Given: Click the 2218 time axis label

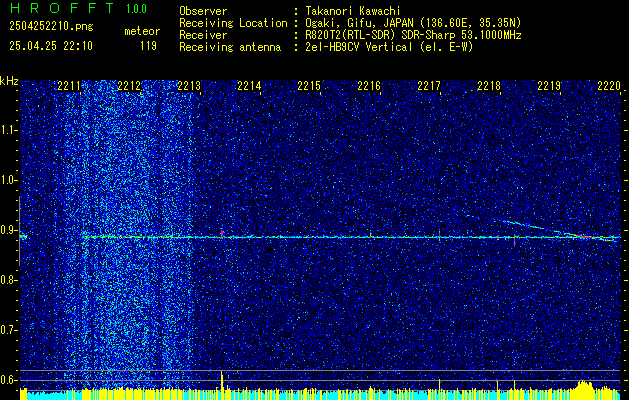Looking at the screenshot, I should point(489,85).
